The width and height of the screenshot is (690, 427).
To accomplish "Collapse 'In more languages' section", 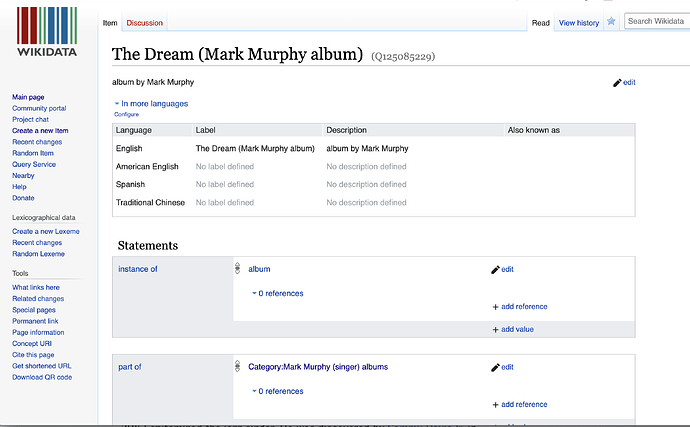I will tap(151, 104).
